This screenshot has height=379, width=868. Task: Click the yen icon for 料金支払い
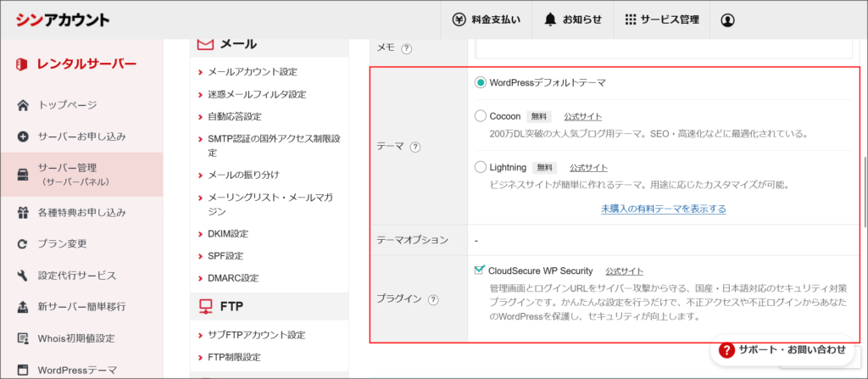[459, 20]
